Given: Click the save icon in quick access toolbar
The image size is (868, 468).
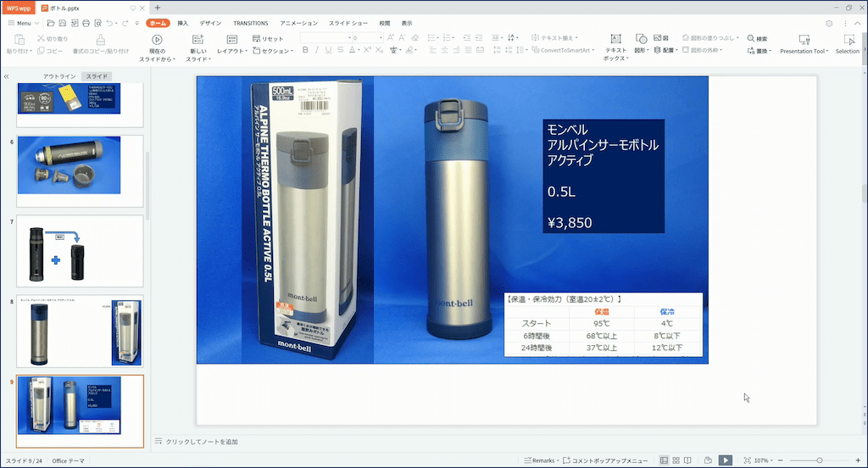Looking at the screenshot, I should point(62,23).
